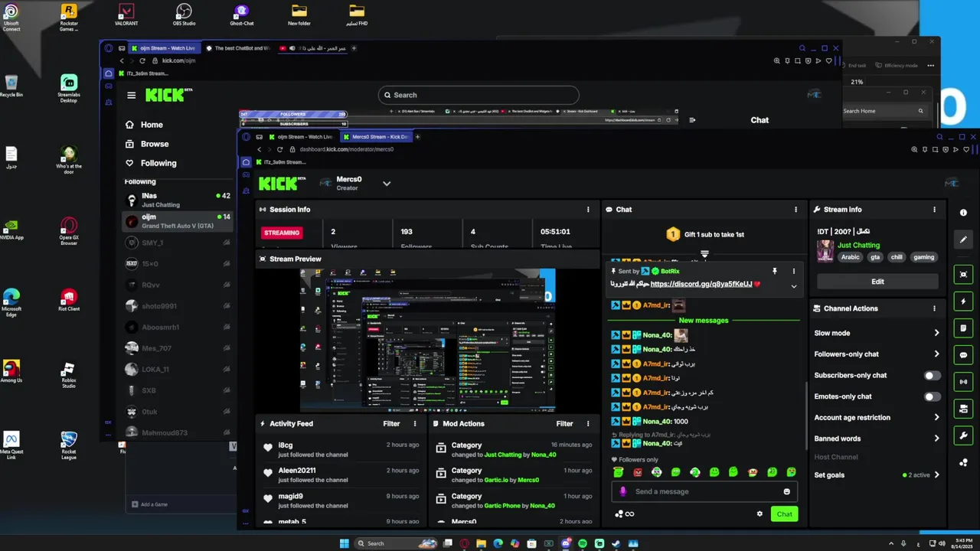Viewport: 980px width, 551px height.
Task: Click the gaming tag in Stream info
Action: tap(923, 257)
